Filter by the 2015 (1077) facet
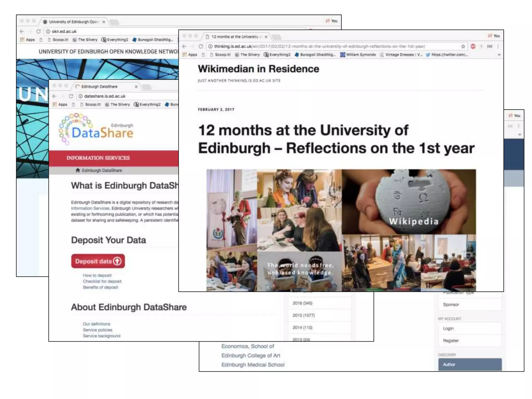The height and width of the screenshot is (399, 532). (x=303, y=315)
